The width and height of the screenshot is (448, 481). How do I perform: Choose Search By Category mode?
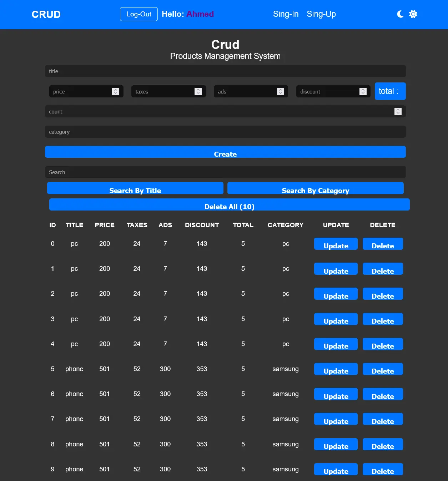click(315, 188)
